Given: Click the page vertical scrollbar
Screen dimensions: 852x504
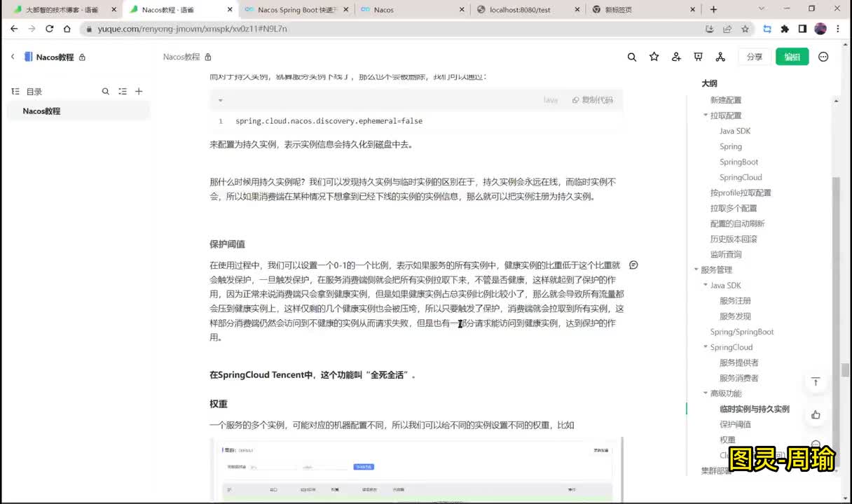Looking at the screenshot, I should (x=846, y=370).
